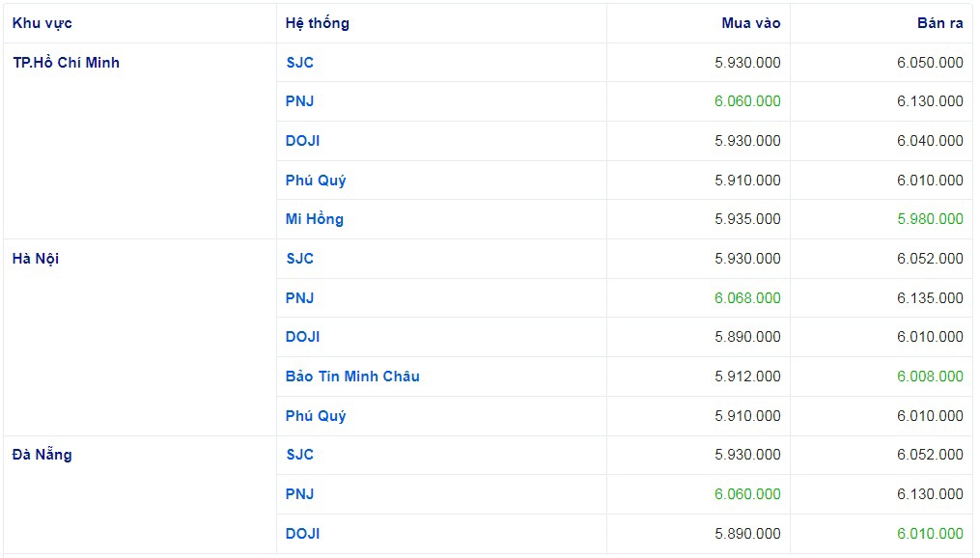
Task: Open the Mi Hồng system link
Action: (x=315, y=219)
